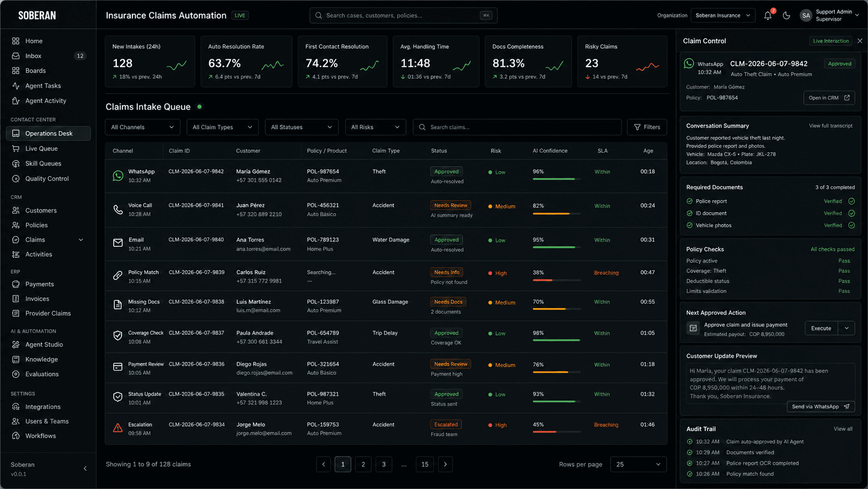Open the All Risks dropdown
Screen dimensions: 868x489
point(376,127)
